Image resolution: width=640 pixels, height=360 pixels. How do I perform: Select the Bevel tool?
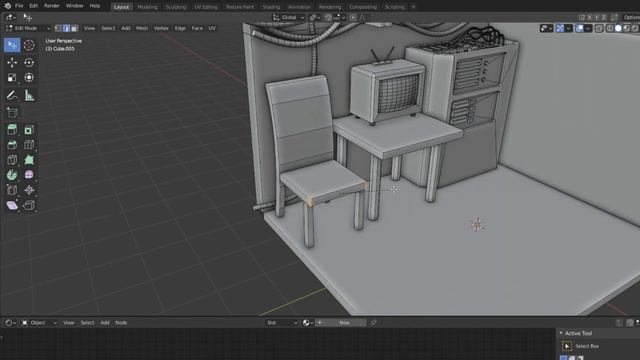[12, 144]
